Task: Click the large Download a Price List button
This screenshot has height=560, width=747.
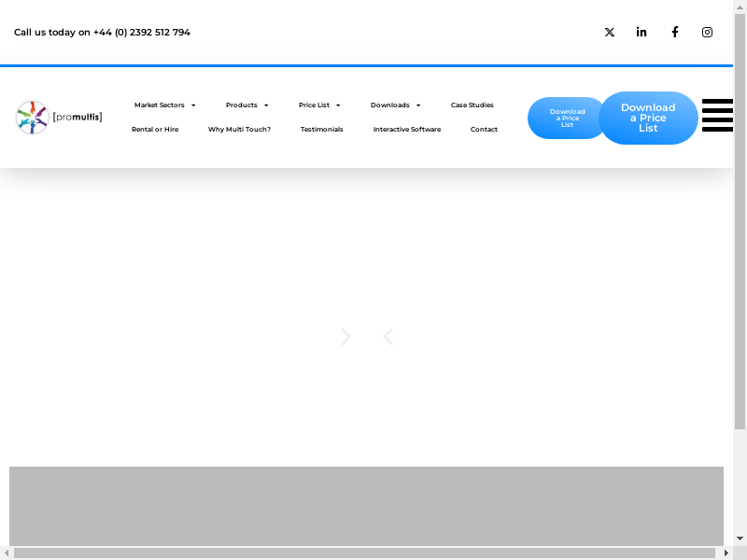Action: (648, 119)
